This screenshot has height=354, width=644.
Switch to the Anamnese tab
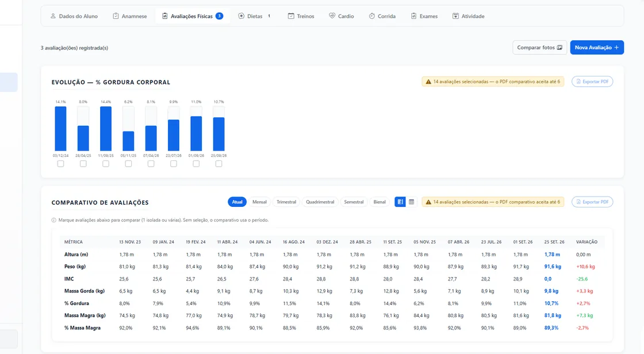click(130, 16)
